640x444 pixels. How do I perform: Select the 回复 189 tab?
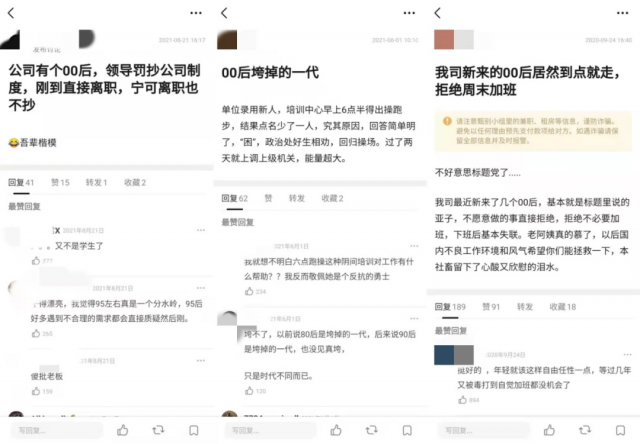tap(450, 307)
